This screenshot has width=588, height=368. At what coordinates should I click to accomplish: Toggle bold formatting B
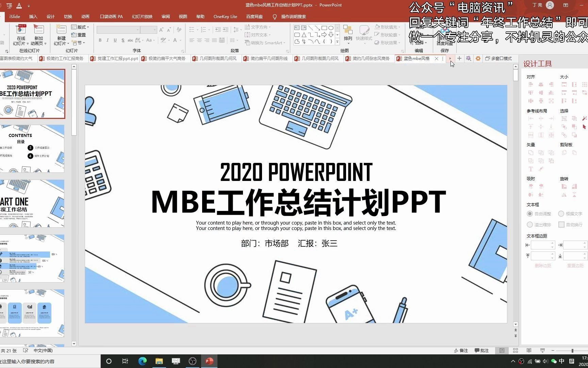coord(100,40)
